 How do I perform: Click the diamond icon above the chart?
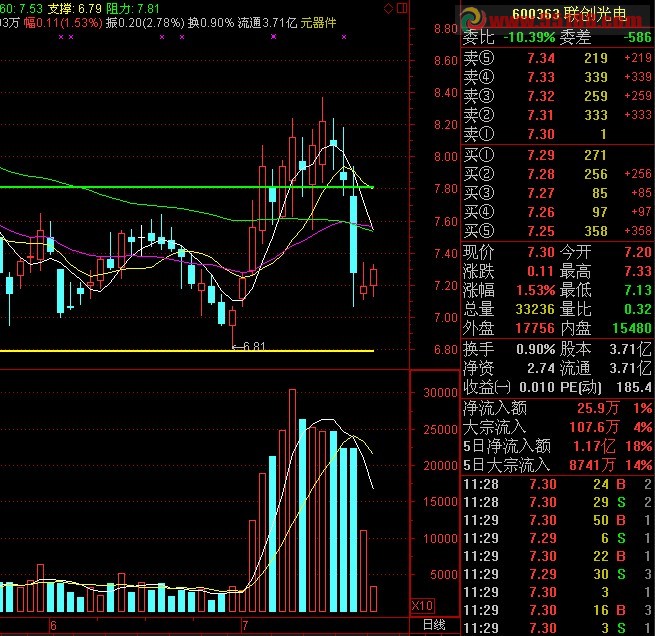click(x=388, y=8)
